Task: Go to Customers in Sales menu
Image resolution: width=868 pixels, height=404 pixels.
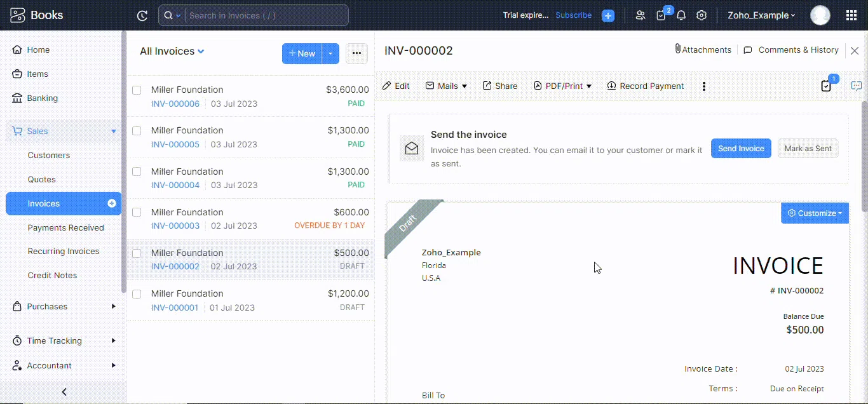Action: pyautogui.click(x=49, y=155)
